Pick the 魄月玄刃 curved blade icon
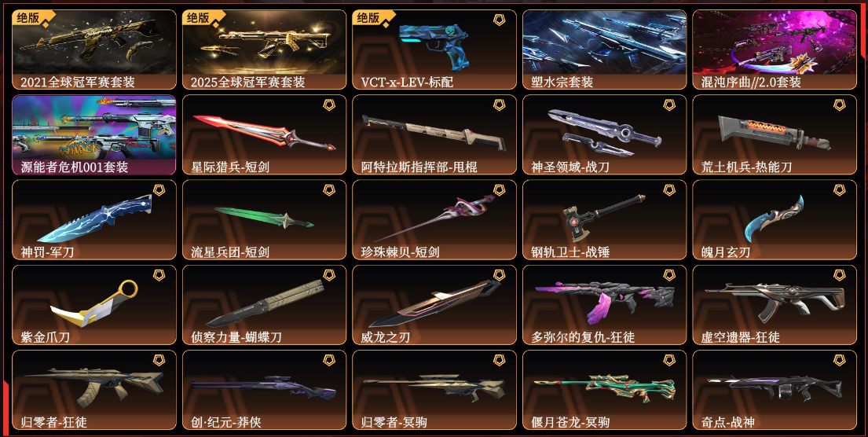The width and height of the screenshot is (868, 437). click(x=775, y=220)
